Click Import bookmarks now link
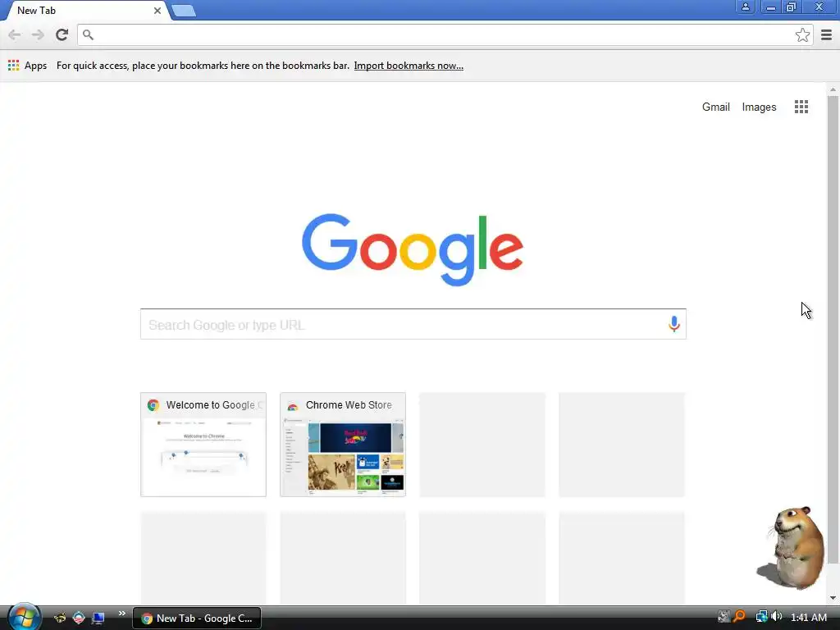The image size is (840, 630). pyautogui.click(x=409, y=66)
